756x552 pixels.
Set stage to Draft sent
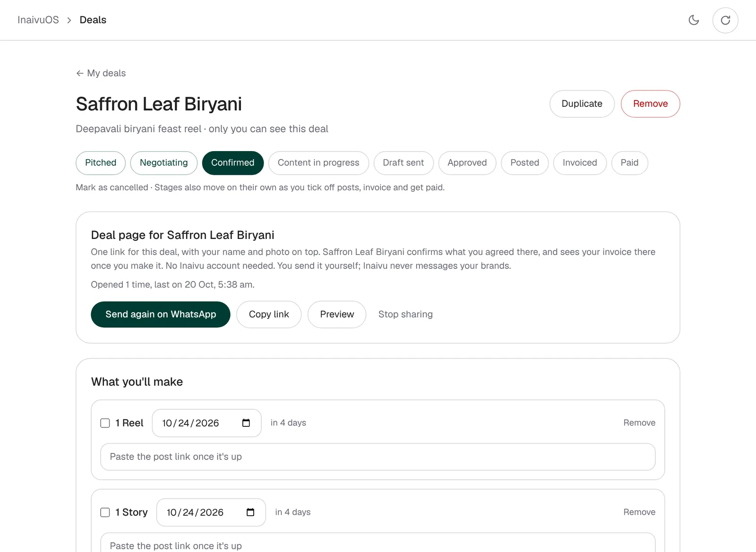(404, 163)
